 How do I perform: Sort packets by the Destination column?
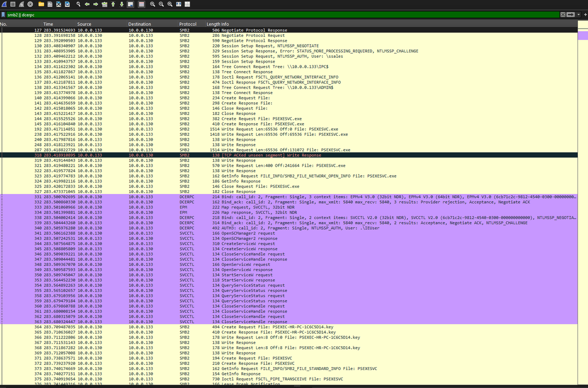pos(153,24)
